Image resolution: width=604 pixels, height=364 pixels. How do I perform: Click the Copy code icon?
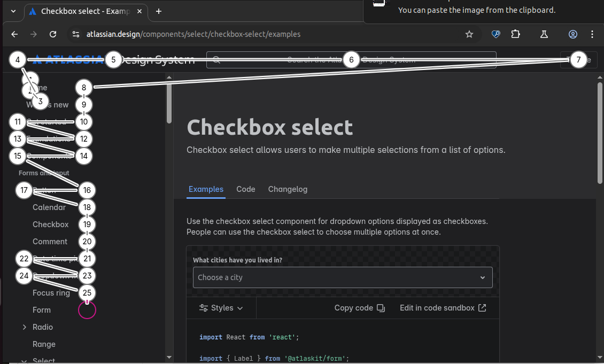[380, 308]
